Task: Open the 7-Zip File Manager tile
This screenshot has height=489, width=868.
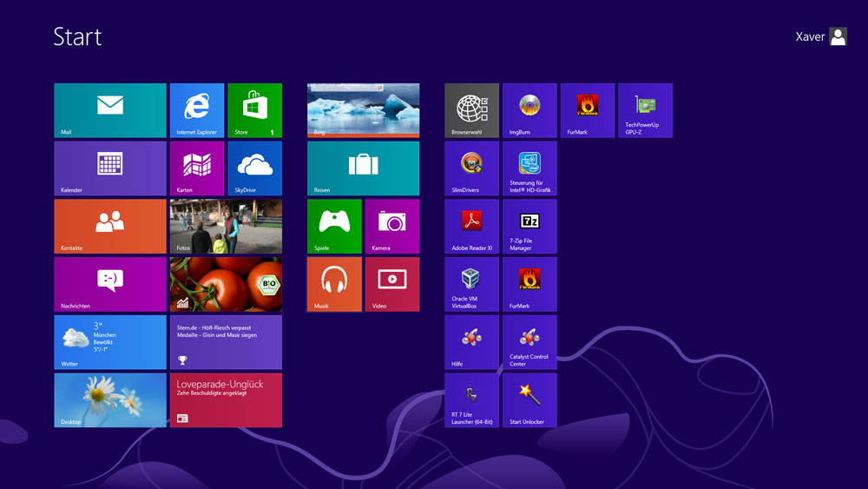Action: pos(529,226)
